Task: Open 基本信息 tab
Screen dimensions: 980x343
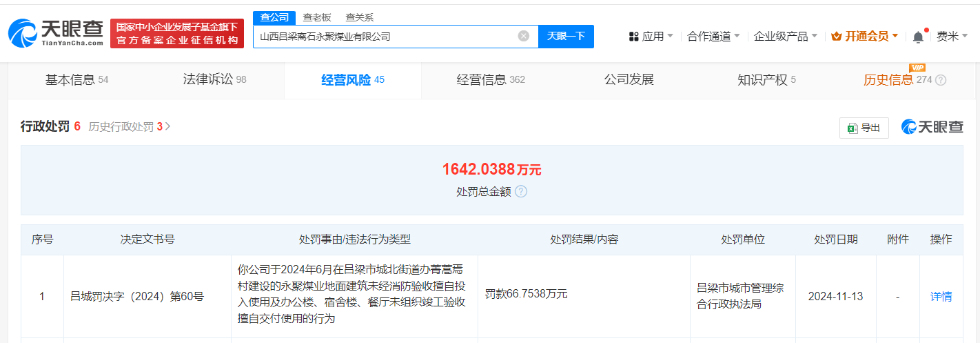Action: click(x=76, y=80)
